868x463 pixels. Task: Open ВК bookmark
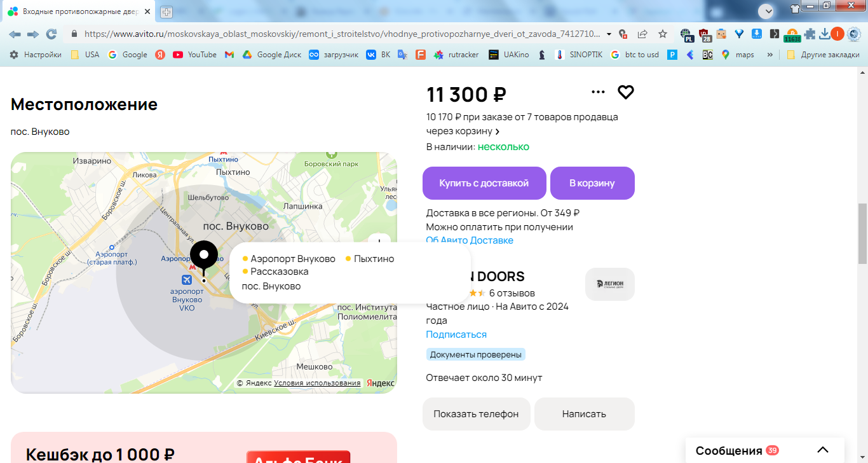378,55
